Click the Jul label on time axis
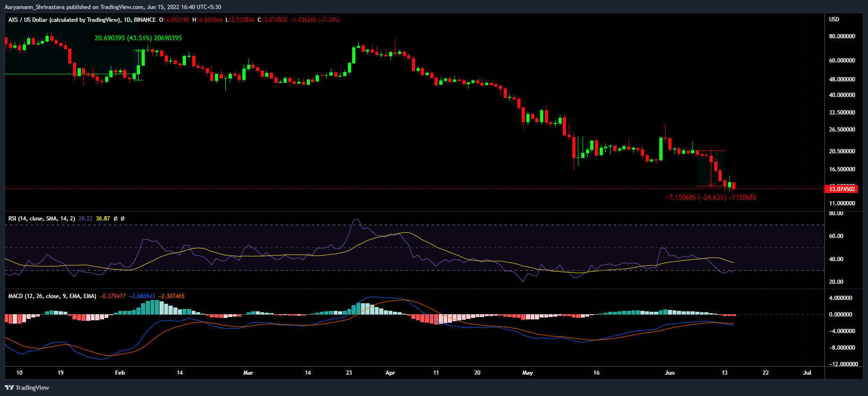Viewport: 868px width, 396px height. [x=807, y=373]
